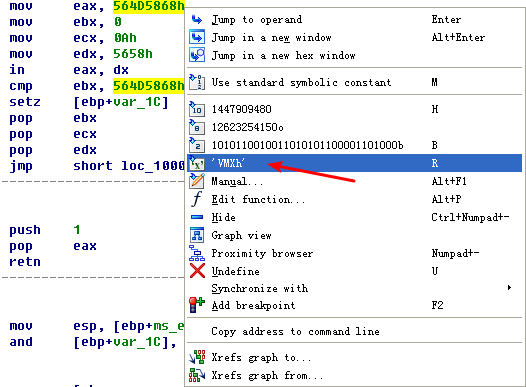This screenshot has width=526, height=387.
Task: Click the 0Ah operand in mov ecx
Action: coord(125,38)
